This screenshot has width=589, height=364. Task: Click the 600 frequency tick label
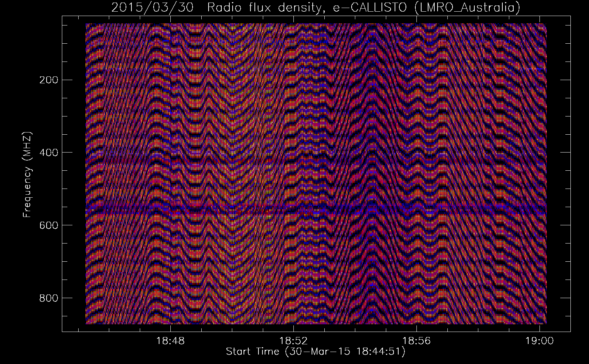[x=48, y=225]
